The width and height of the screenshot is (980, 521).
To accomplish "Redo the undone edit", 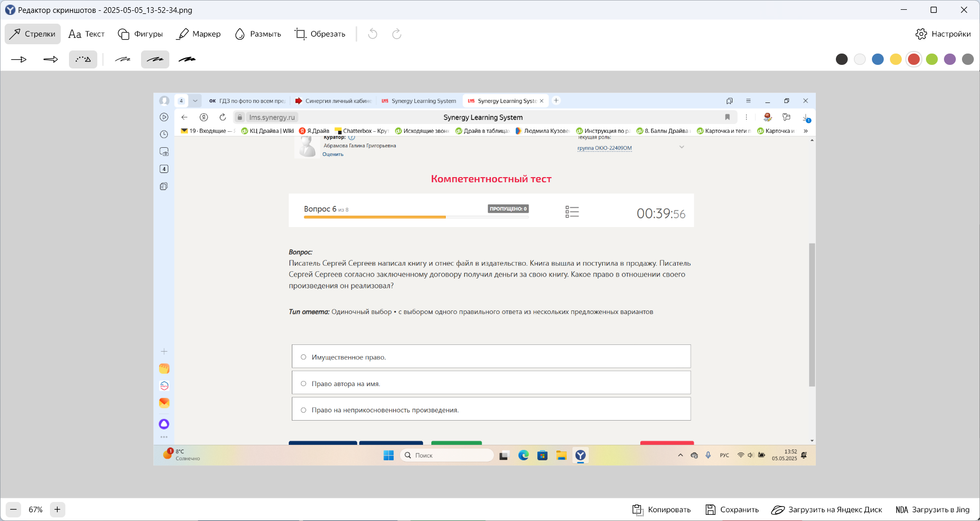I will 397,34.
